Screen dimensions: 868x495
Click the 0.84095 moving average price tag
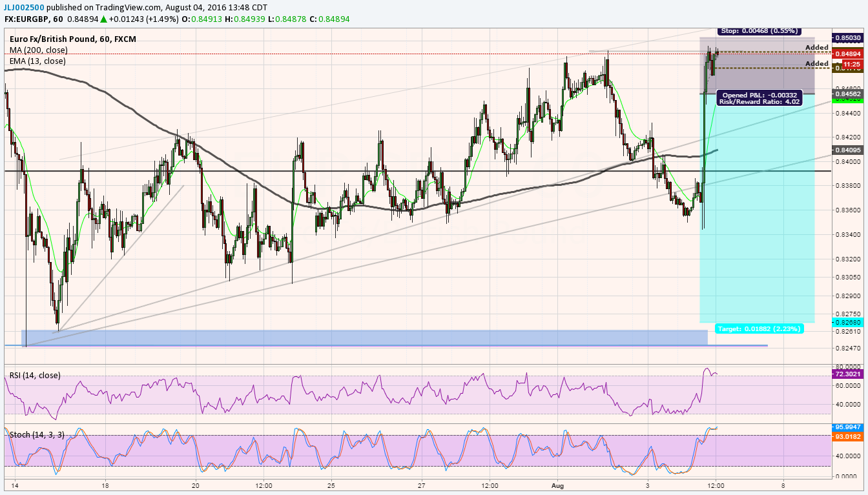(x=847, y=150)
